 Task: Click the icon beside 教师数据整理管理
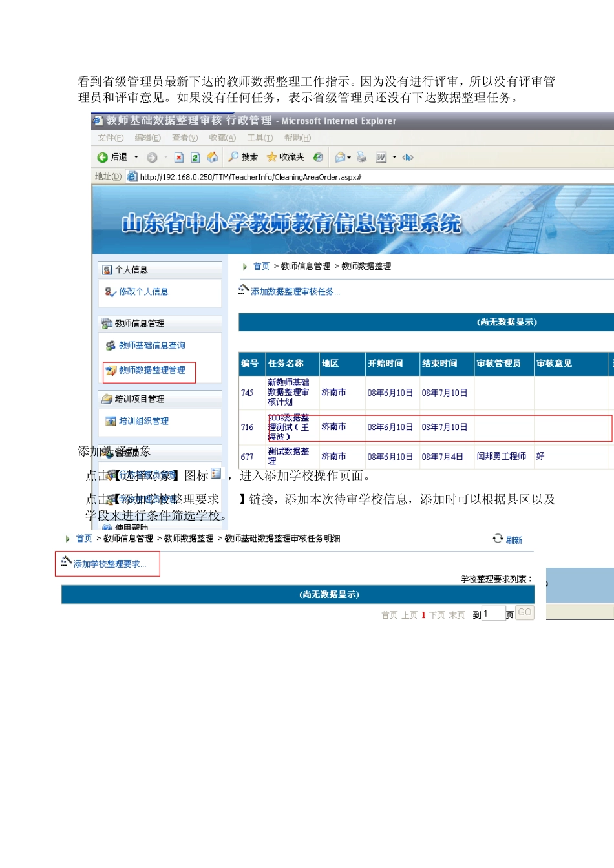pos(111,370)
